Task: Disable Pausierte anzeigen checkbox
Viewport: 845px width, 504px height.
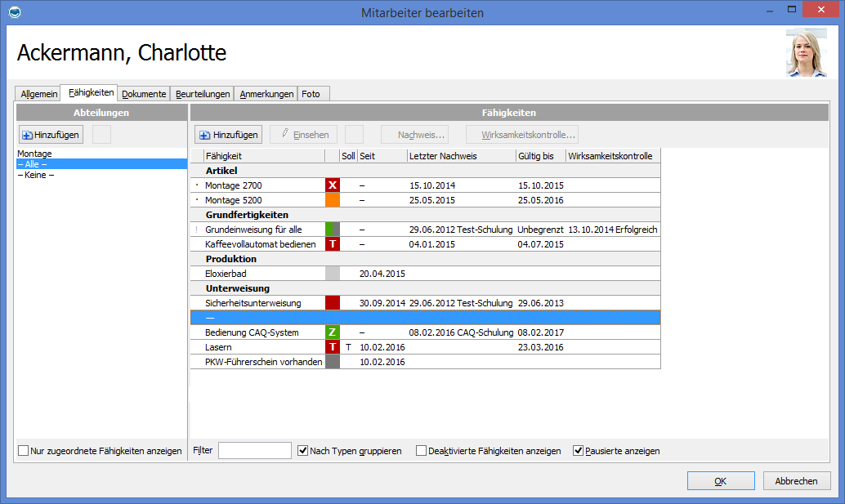Action: [x=579, y=451]
